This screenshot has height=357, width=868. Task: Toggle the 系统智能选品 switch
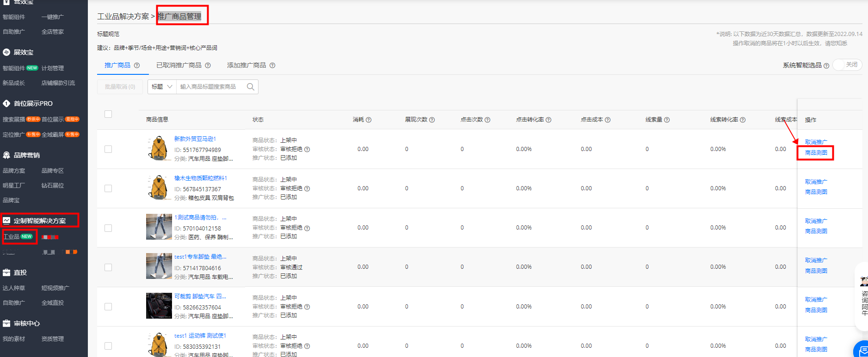point(847,65)
